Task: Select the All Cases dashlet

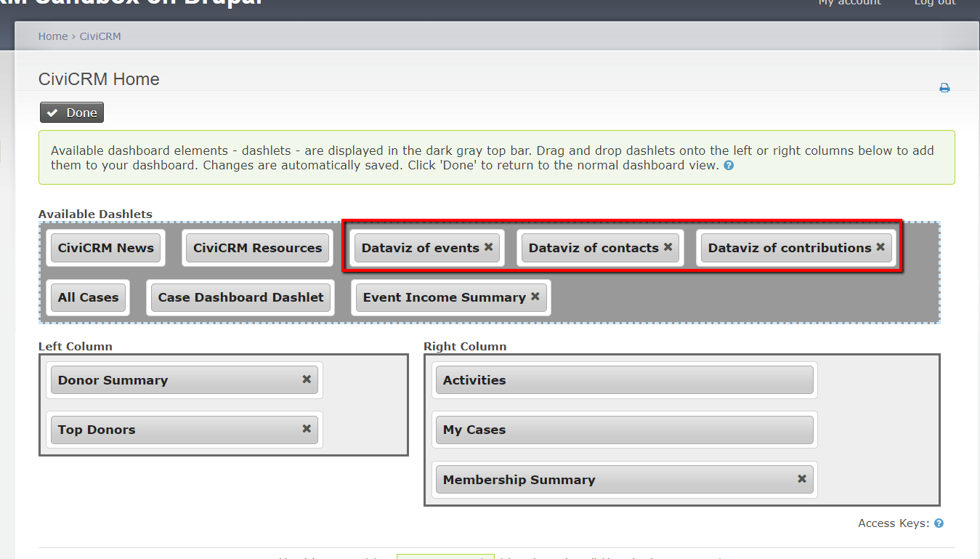Action: tap(89, 297)
